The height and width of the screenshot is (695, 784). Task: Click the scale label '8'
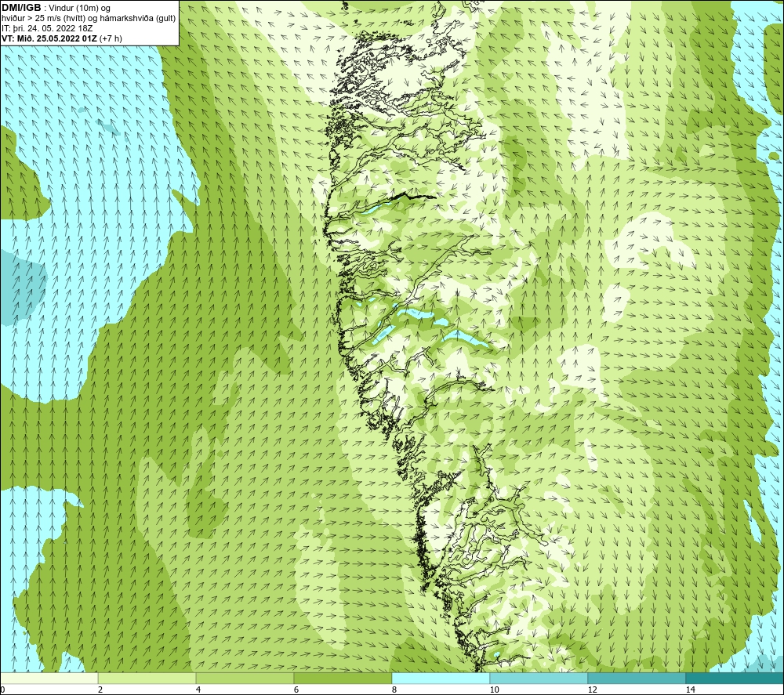tap(394, 690)
